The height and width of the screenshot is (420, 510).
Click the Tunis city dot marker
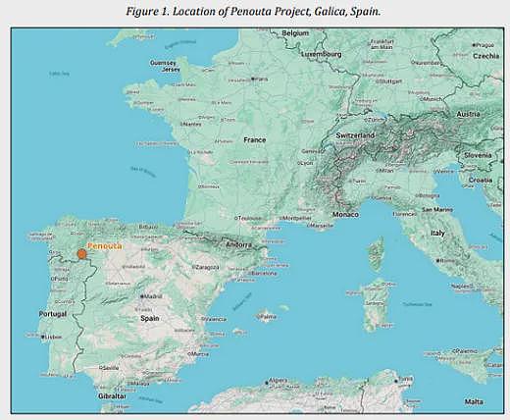396,381
